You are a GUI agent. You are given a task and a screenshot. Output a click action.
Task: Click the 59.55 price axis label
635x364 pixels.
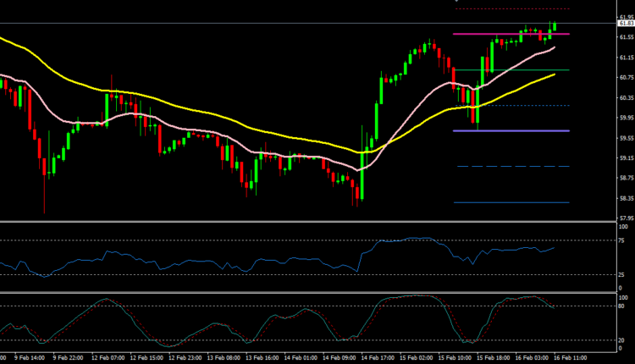626,138
